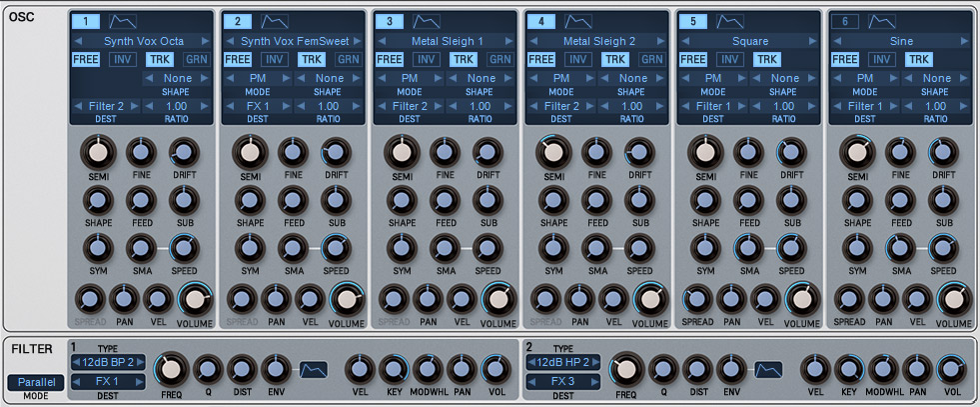
Task: Select oscillator 5 number tab
Action: coord(692,21)
